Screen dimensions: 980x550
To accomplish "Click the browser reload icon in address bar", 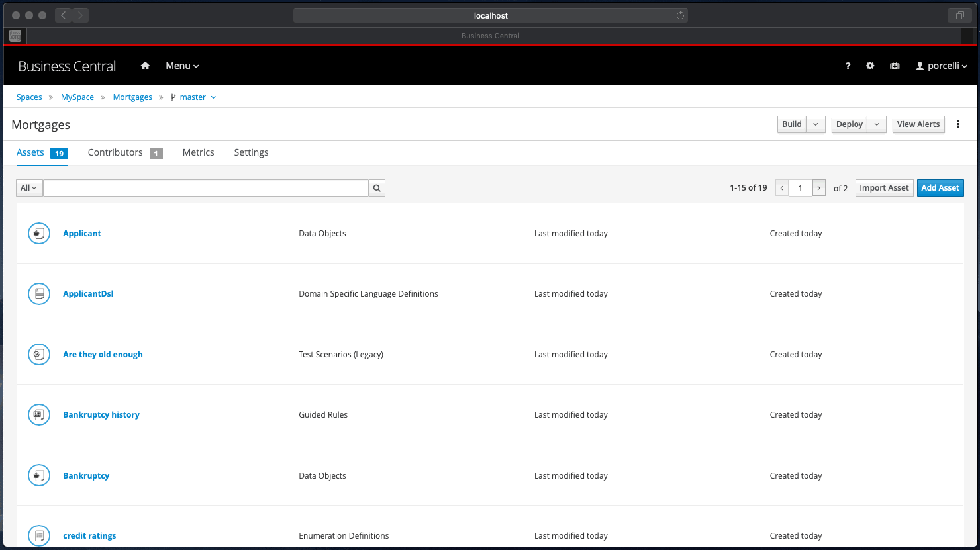I will [x=680, y=15].
